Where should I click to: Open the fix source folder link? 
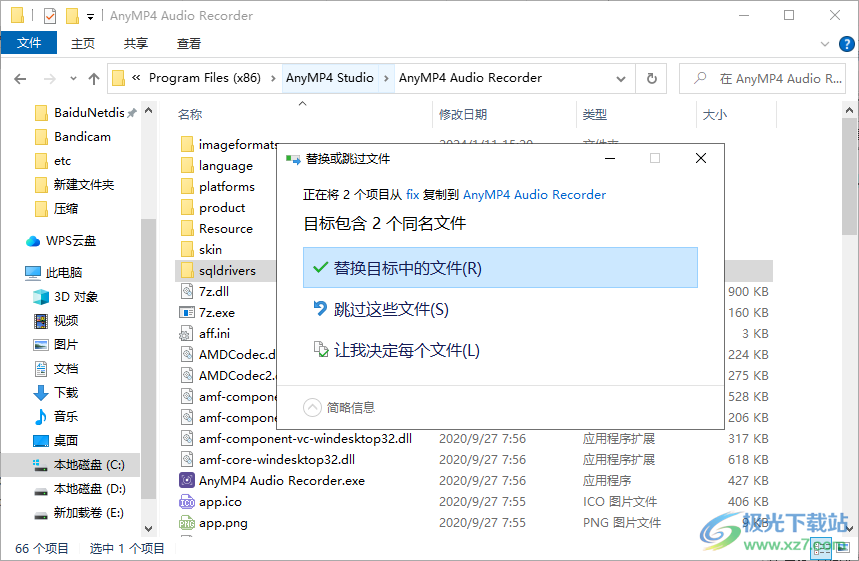tap(413, 194)
